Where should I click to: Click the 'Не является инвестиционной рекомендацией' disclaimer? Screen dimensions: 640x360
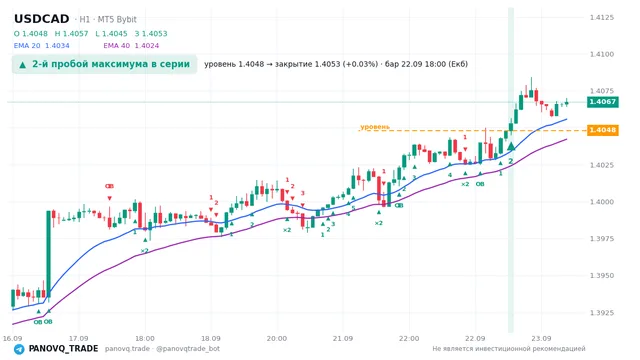(509, 349)
